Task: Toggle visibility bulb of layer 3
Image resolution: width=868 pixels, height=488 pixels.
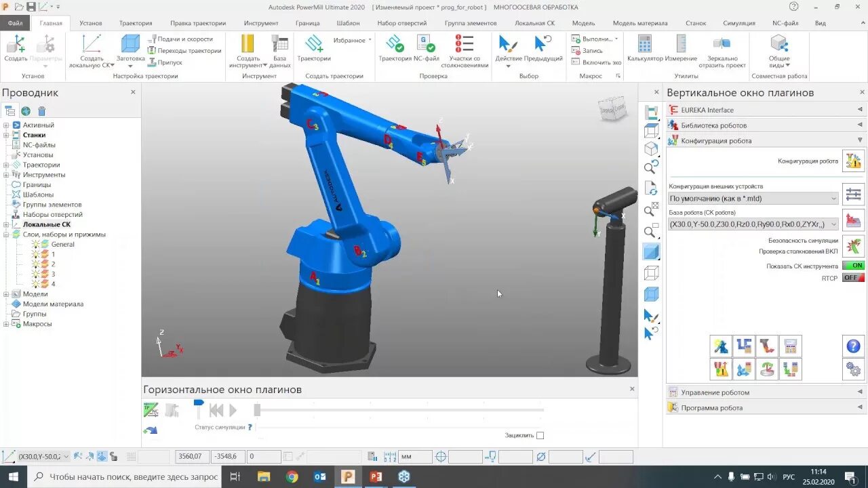Action: [x=35, y=274]
